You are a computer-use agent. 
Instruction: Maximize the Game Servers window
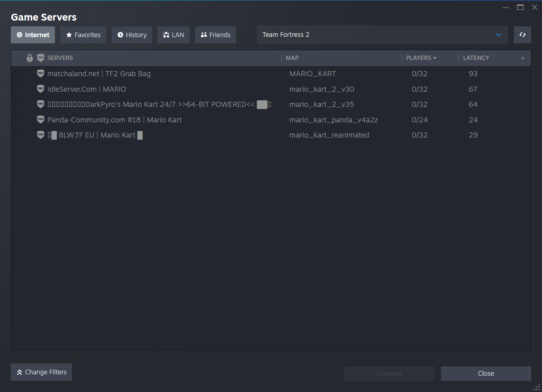point(520,7)
